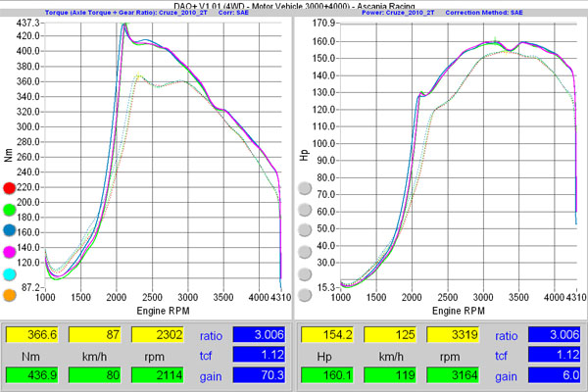Screen dimensions: 588x392
Task: Click the yellow 366.6 torque value field
Action: click(x=33, y=334)
